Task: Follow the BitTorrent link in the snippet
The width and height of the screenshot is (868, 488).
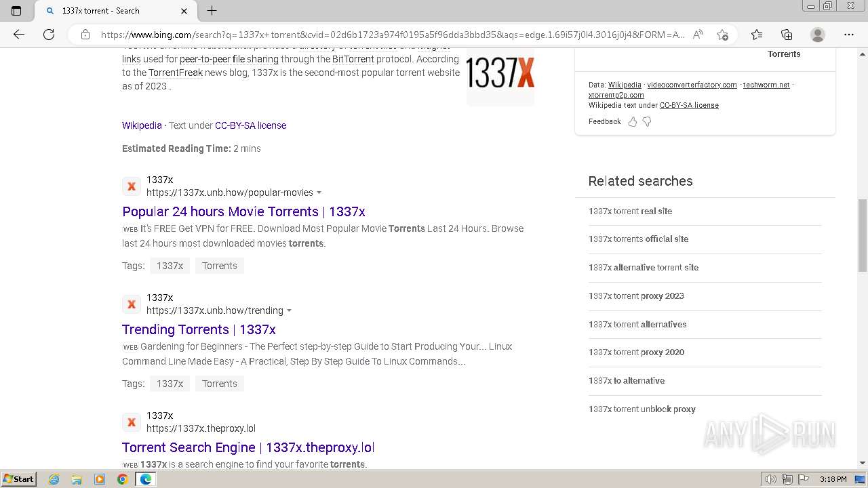Action: click(353, 59)
